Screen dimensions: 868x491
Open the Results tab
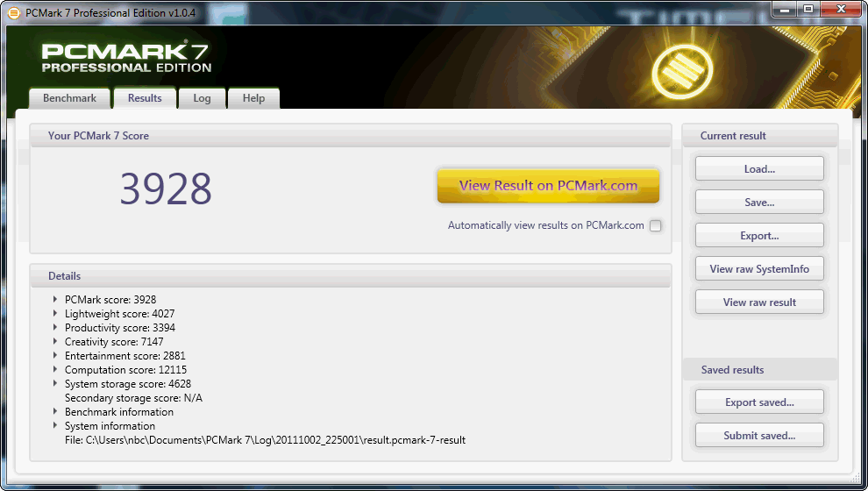click(x=145, y=98)
